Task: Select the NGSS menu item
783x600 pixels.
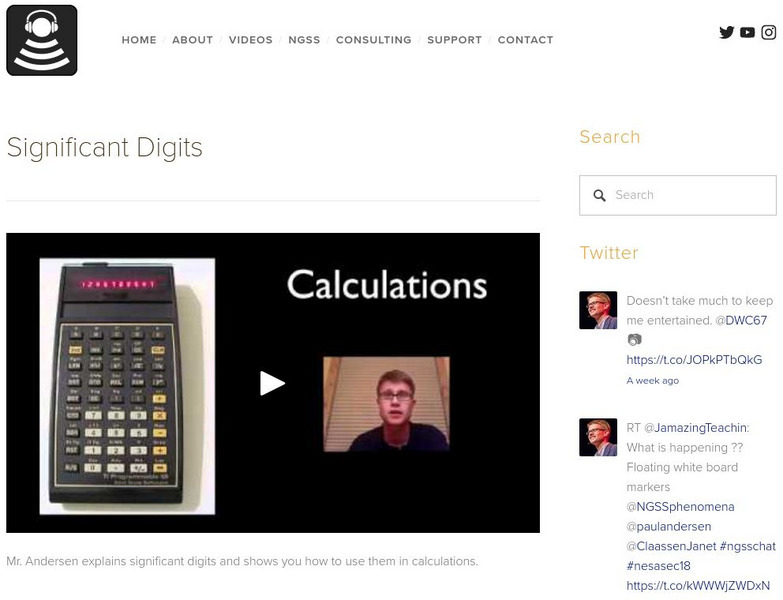Action: pos(304,40)
